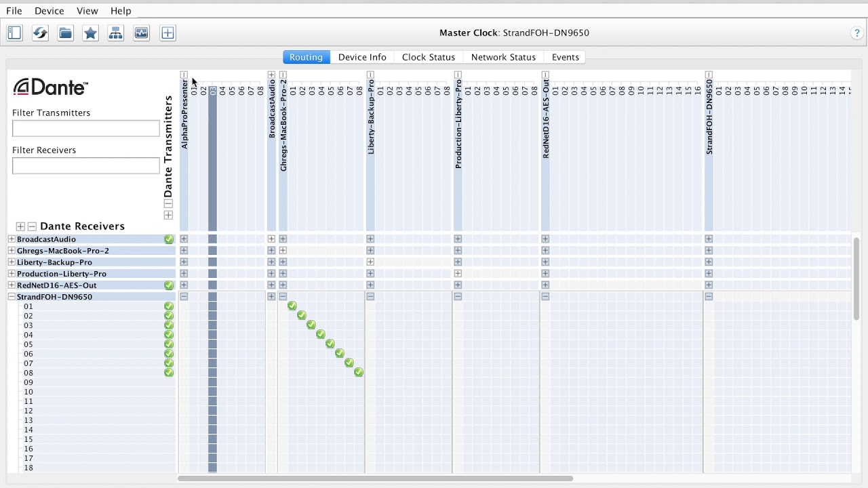This screenshot has width=868, height=488.
Task: Expand the Production-Liberty-Pro receiver row
Action: pyautogui.click(x=12, y=274)
